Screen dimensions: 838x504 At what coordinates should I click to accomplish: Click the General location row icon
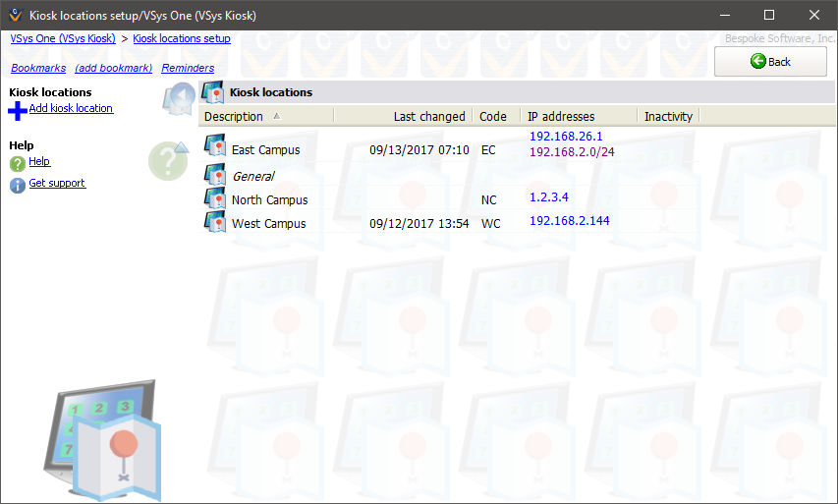point(215,175)
